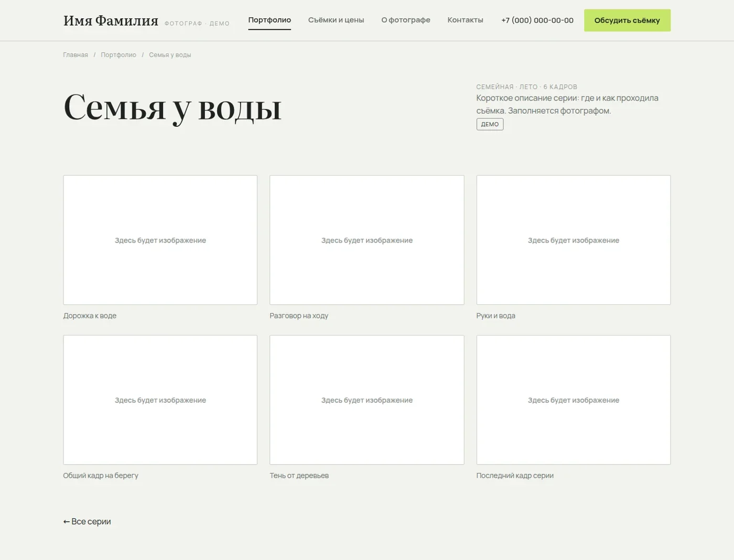The image size is (734, 560).
Task: Click the Тень от деревьев caption
Action: (299, 476)
